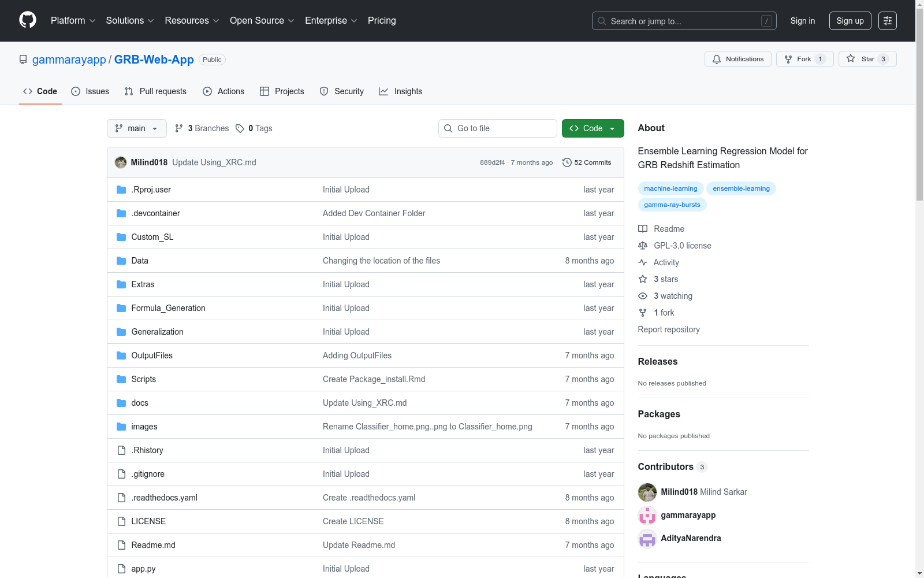Viewport: 924px width, 578px height.
Task: Open the docs folder link
Action: click(x=140, y=403)
